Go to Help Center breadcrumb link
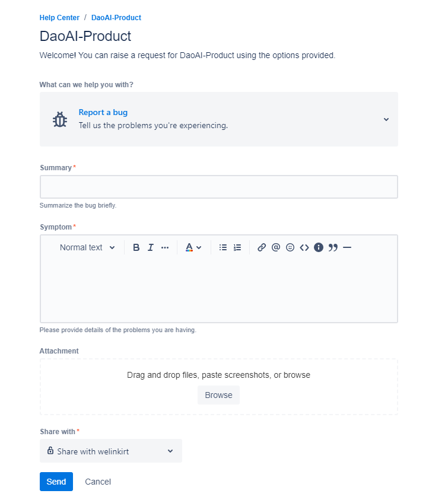 click(x=59, y=18)
